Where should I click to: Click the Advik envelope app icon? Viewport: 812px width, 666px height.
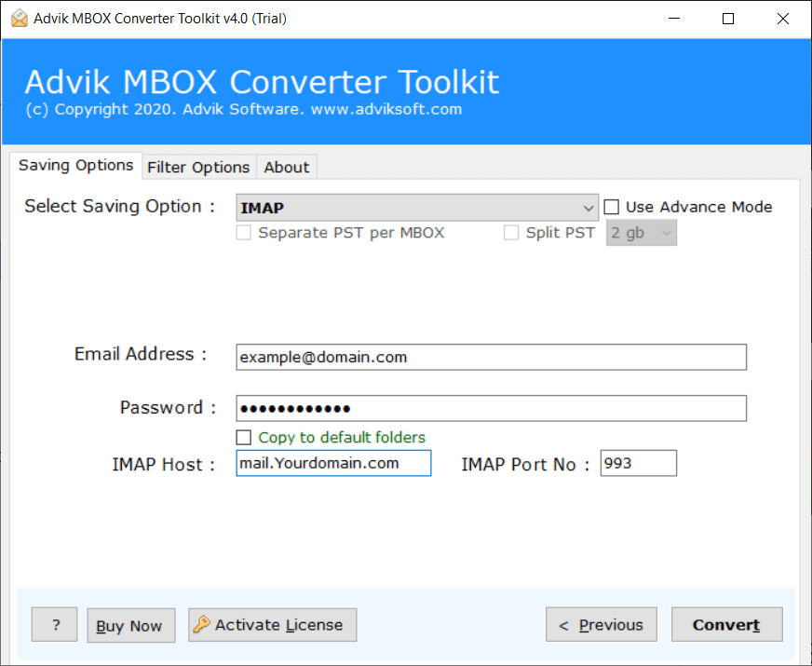coord(20,18)
